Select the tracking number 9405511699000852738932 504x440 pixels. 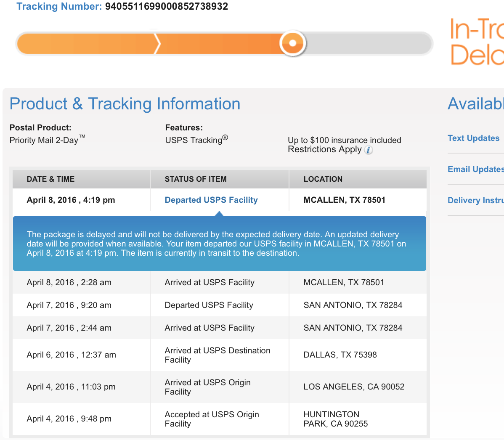point(166,6)
